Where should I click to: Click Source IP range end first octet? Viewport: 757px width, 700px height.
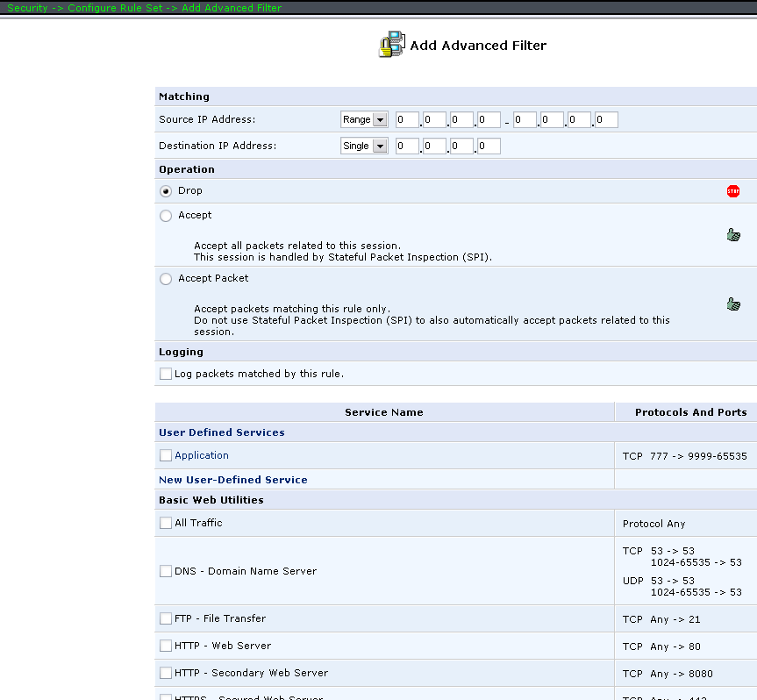coord(525,119)
